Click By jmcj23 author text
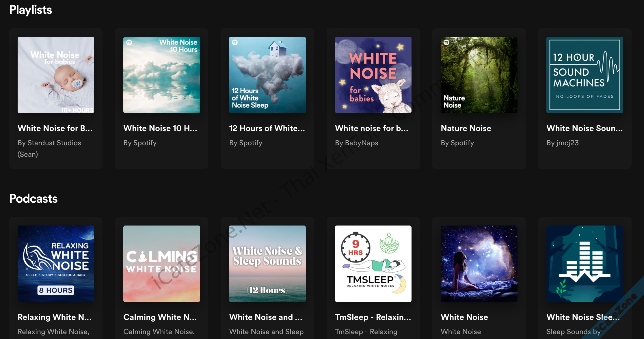This screenshot has width=644, height=339. [x=563, y=143]
